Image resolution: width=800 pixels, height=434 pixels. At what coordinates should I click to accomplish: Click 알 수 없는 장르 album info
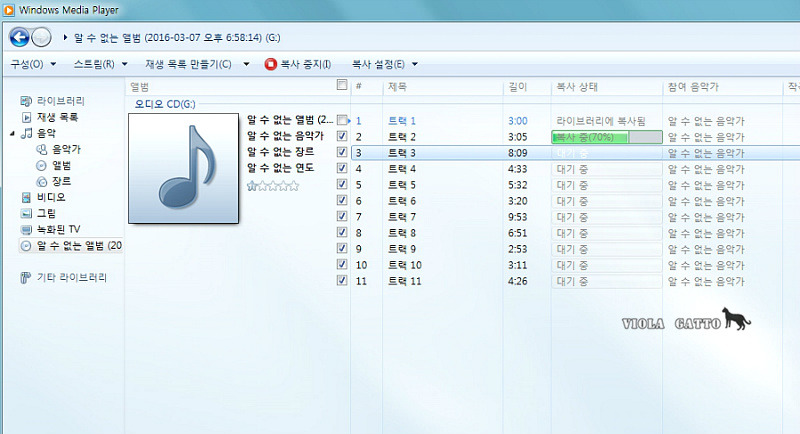(x=281, y=151)
